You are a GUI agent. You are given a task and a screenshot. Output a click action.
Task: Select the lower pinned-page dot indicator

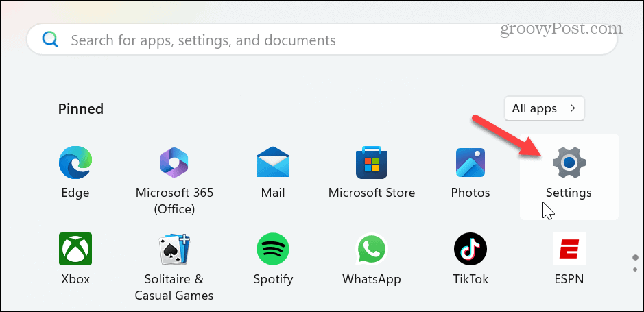point(635,269)
